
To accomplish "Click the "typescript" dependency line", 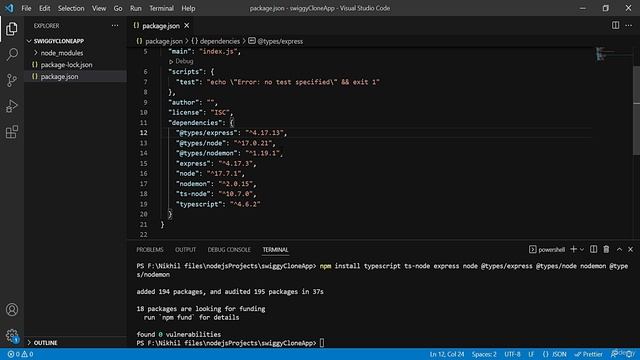I will [x=218, y=204].
